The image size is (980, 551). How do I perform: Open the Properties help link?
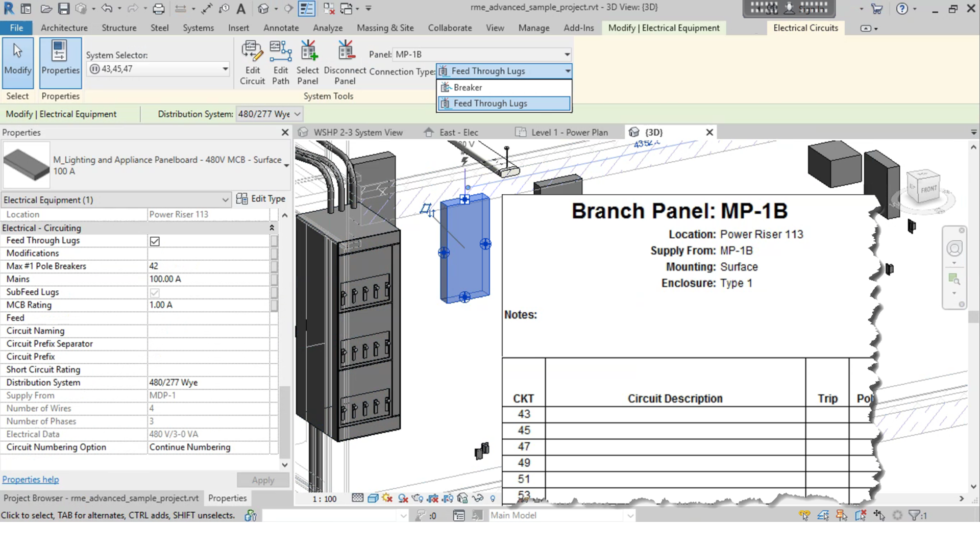(30, 480)
